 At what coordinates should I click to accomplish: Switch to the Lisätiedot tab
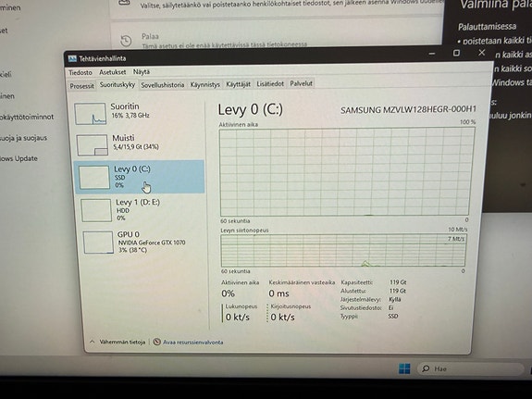tap(270, 83)
